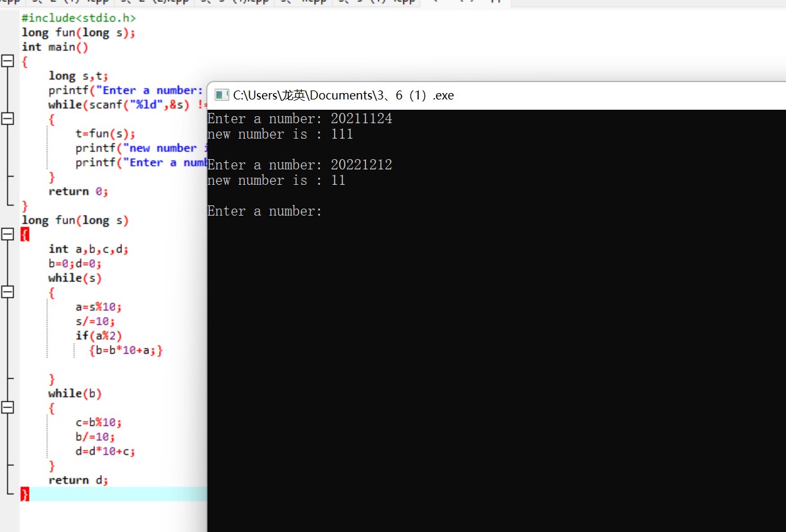This screenshot has height=532, width=786.
Task: Click the #include<stdio.h> line
Action: tap(78, 18)
